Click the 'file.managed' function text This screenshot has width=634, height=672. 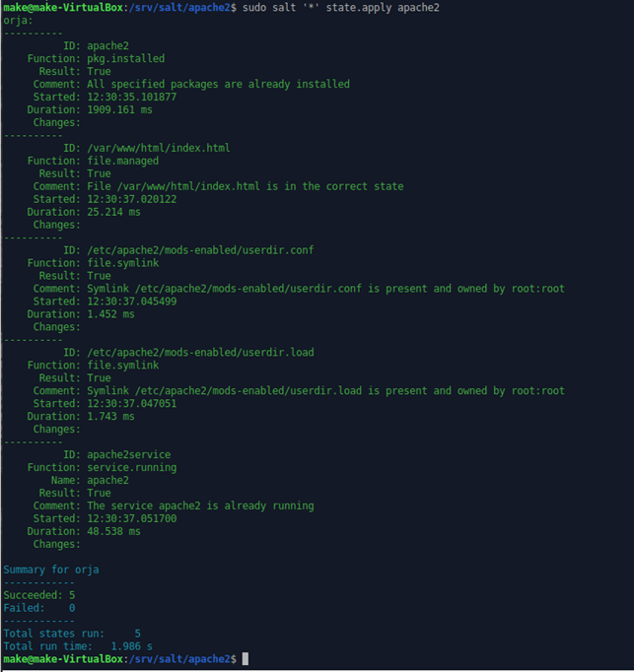point(122,161)
